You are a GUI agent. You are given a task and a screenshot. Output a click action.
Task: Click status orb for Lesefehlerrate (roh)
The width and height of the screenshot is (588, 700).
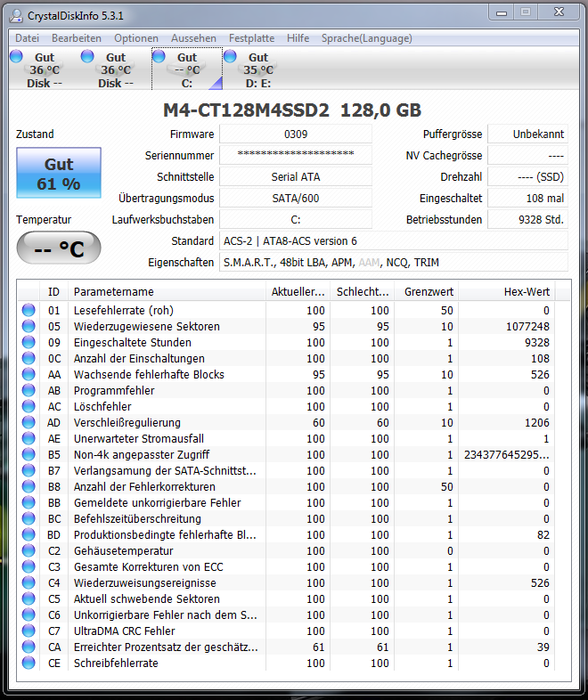pos(29,310)
